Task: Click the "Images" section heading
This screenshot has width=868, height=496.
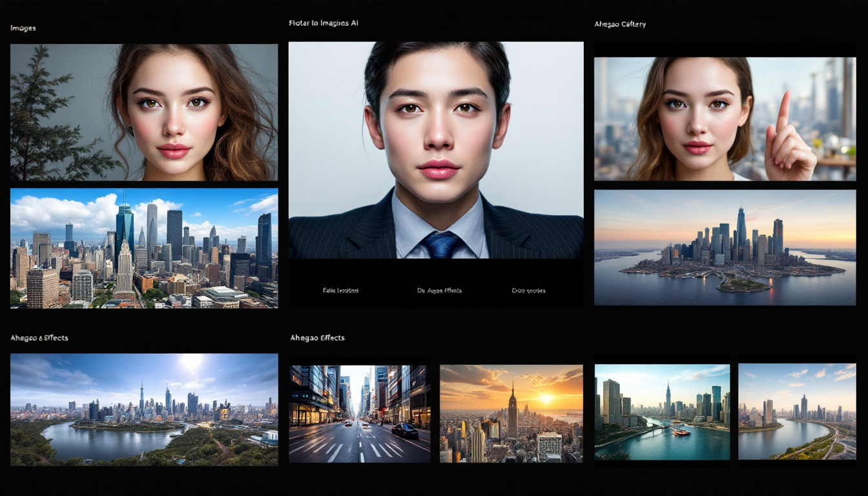Action: 23,28
